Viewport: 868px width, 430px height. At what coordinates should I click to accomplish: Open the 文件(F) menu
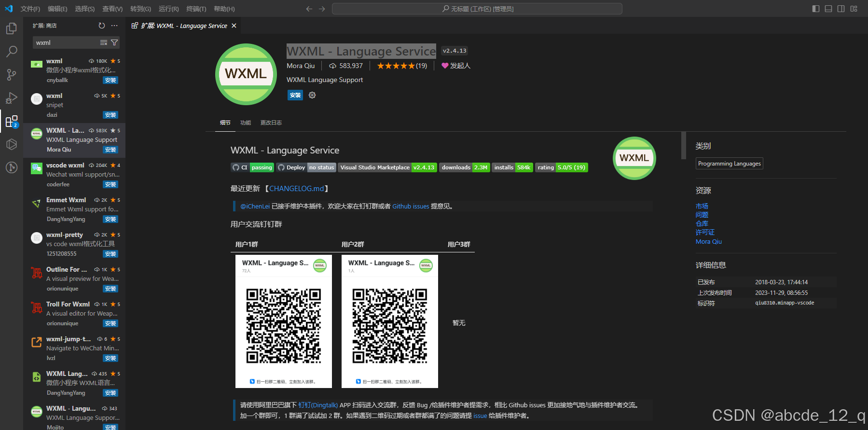(30, 9)
